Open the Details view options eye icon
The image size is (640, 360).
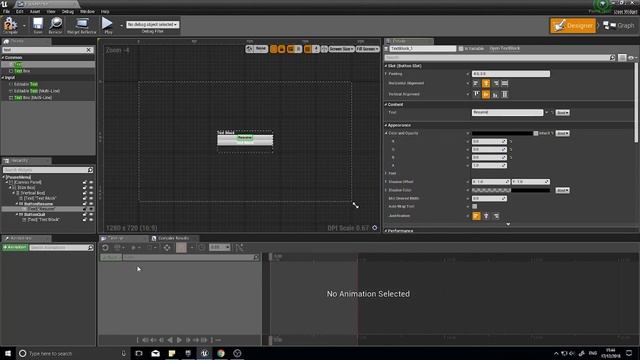click(x=631, y=58)
